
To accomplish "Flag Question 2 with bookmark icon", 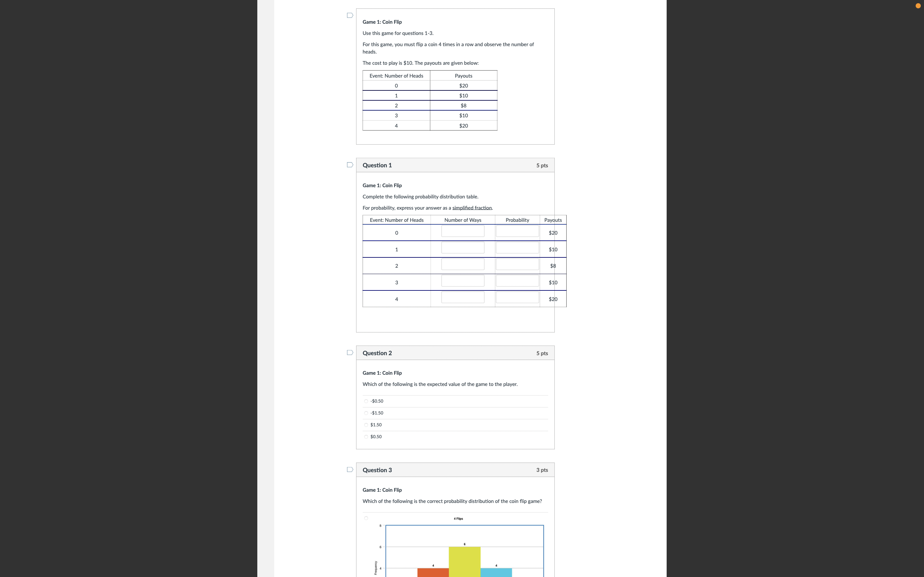I will click(x=350, y=353).
